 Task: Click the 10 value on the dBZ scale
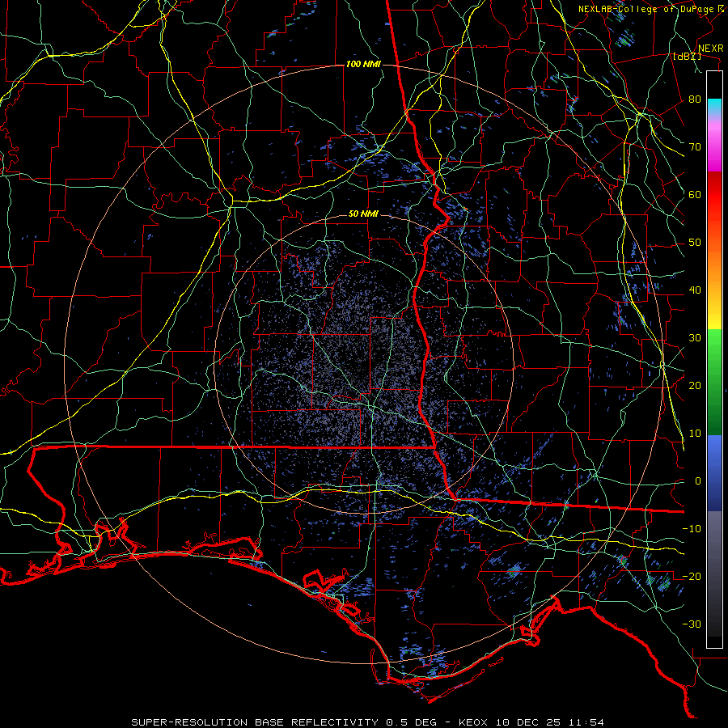point(695,434)
